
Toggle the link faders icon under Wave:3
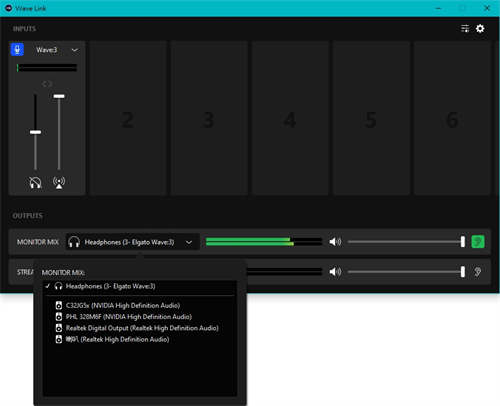(47, 84)
